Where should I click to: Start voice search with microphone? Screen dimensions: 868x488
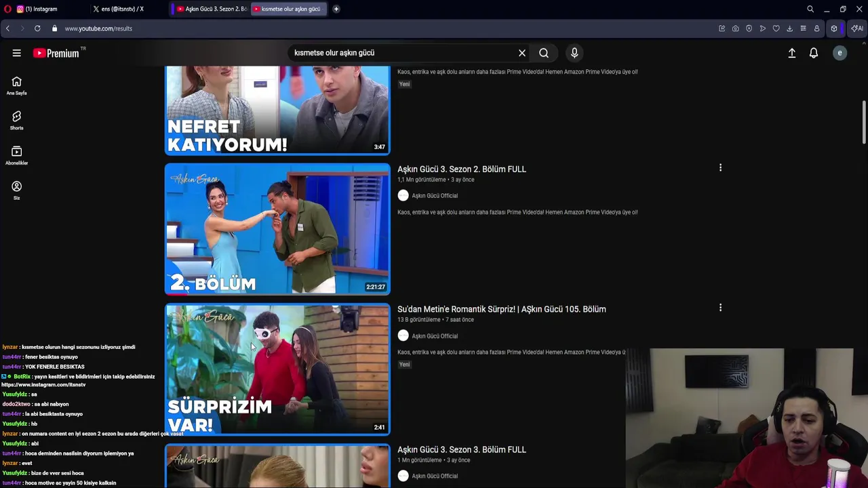click(x=574, y=53)
